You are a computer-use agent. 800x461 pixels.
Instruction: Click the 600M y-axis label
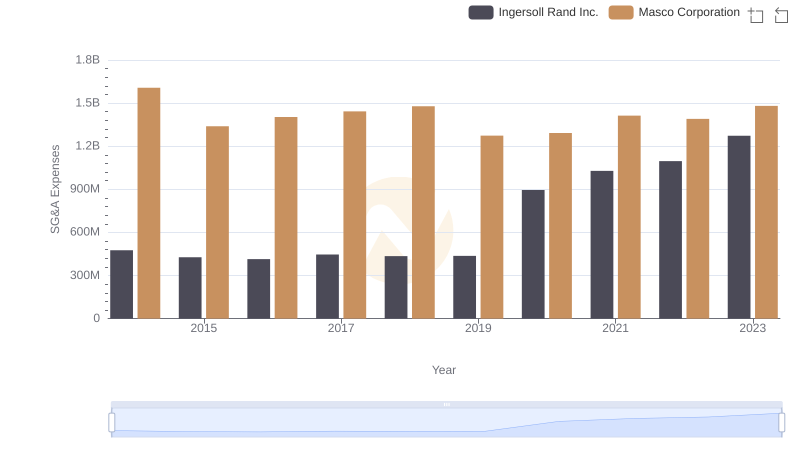[85, 232]
